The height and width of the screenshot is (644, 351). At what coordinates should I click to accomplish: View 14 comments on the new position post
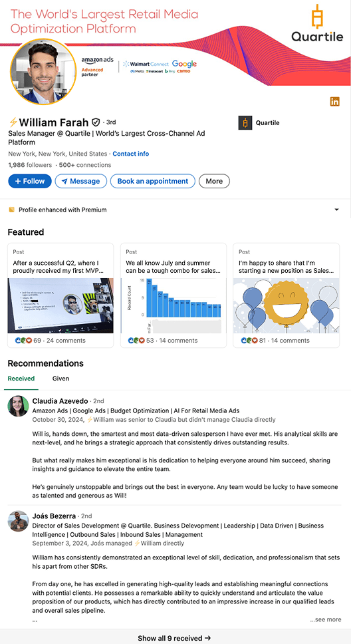[x=289, y=341]
